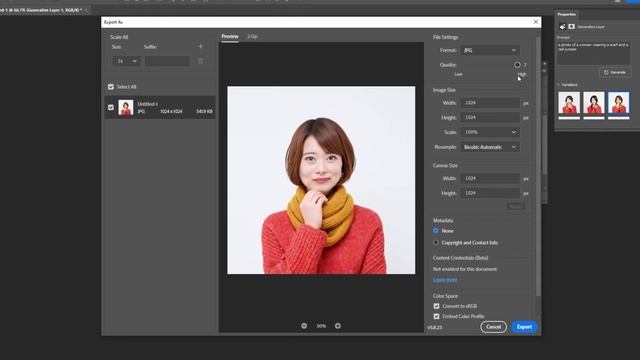The width and height of the screenshot is (640, 360).
Task: Click the 50% zoom level text
Action: tap(321, 326)
